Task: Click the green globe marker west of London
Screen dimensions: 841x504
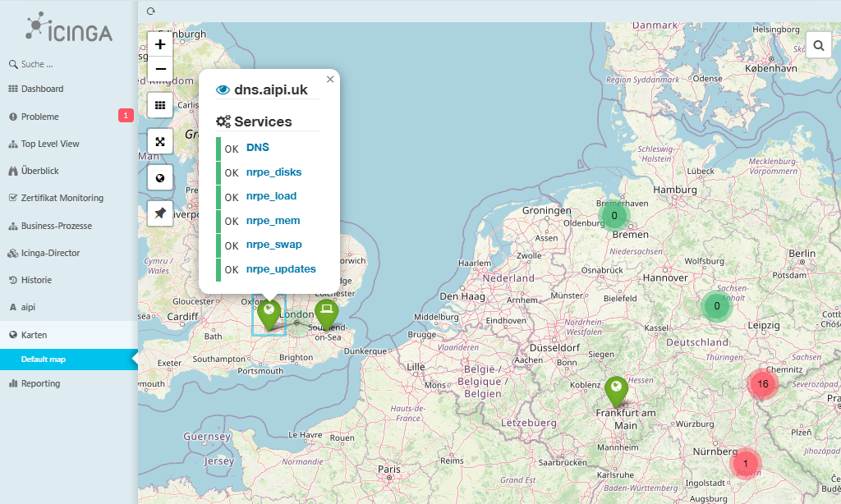Action: point(269,314)
